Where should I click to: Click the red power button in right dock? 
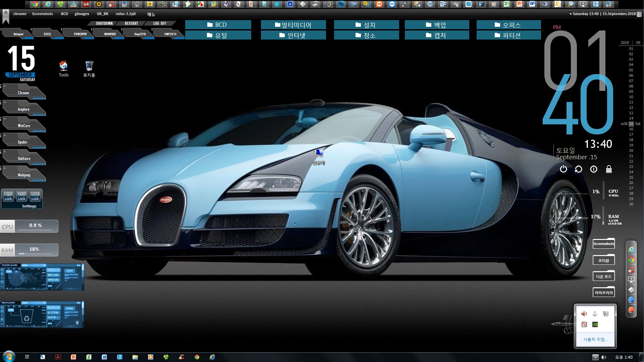click(x=631, y=309)
